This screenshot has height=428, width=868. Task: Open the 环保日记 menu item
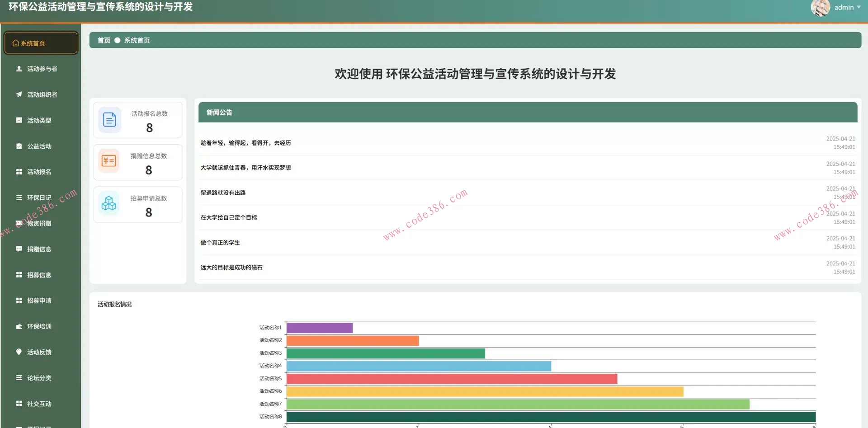(39, 198)
